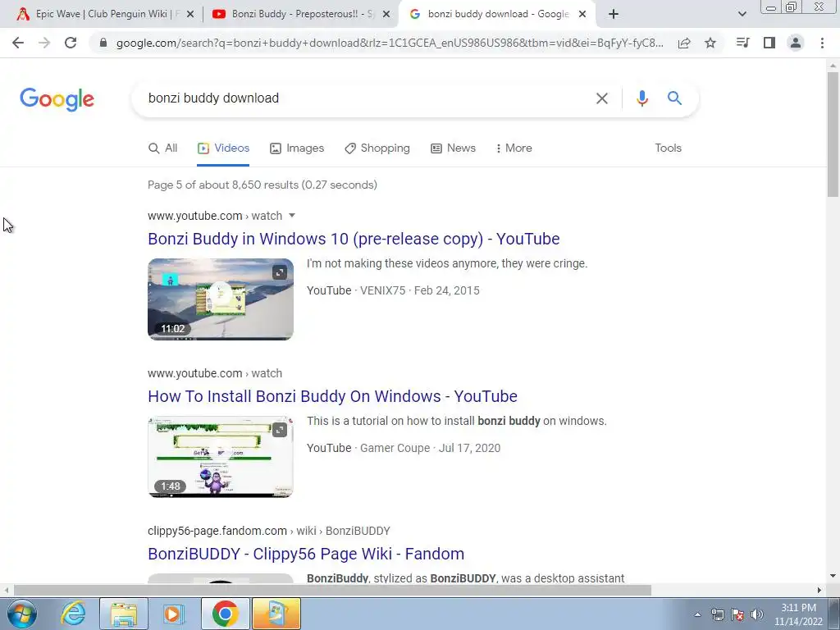Click the address bar URL
This screenshot has height=630, width=840.
(390, 43)
